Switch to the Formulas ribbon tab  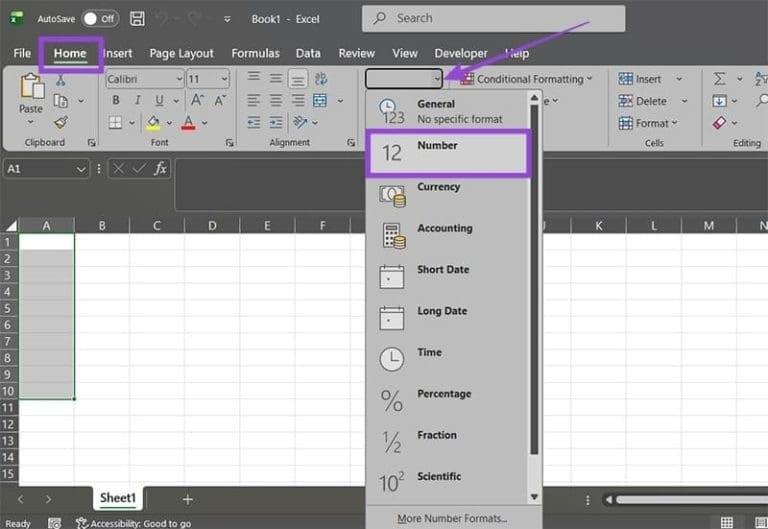point(255,53)
